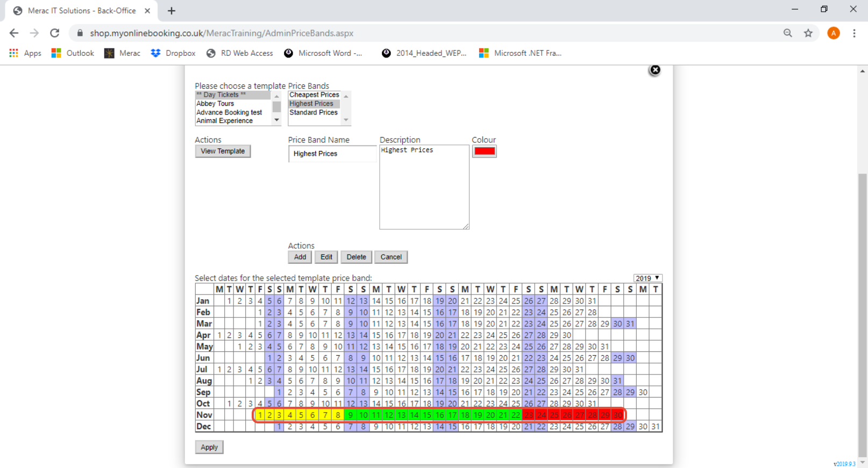The height and width of the screenshot is (468, 868).
Task: Open the red Colour swatch
Action: (x=484, y=152)
